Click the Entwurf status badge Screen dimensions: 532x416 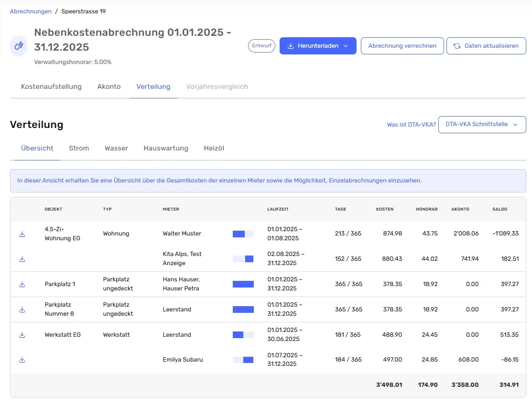(261, 46)
